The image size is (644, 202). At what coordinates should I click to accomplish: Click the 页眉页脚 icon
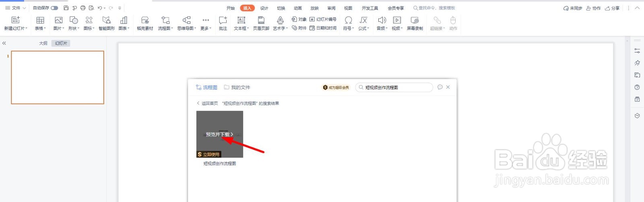coord(261,23)
